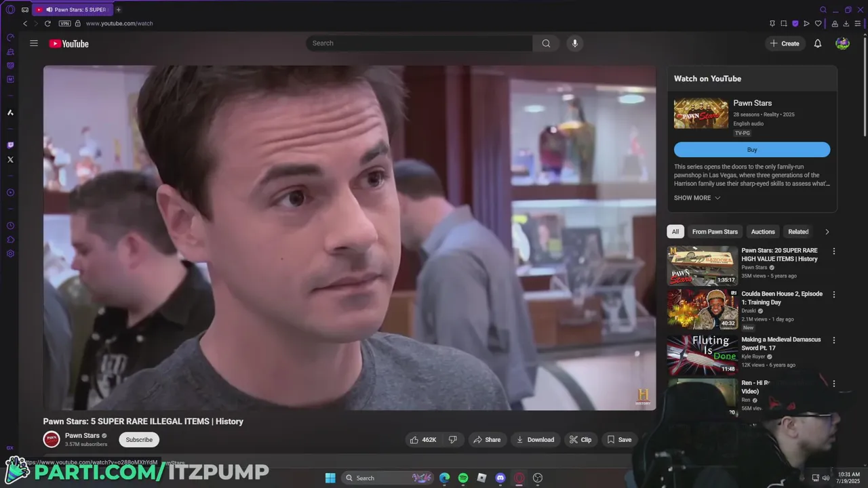Viewport: 868px width, 488px height.
Task: Dislike the Pawn Stars video
Action: pyautogui.click(x=453, y=440)
